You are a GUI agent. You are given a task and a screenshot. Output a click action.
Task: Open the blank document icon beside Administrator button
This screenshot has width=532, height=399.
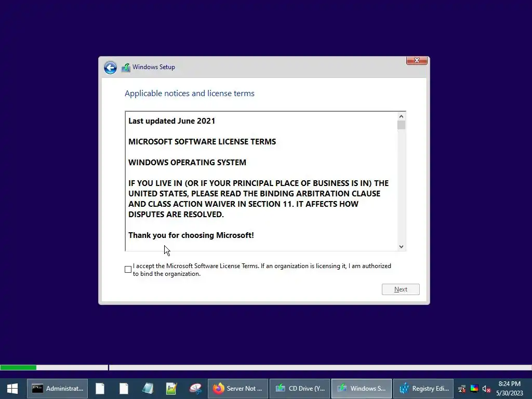[x=100, y=389]
